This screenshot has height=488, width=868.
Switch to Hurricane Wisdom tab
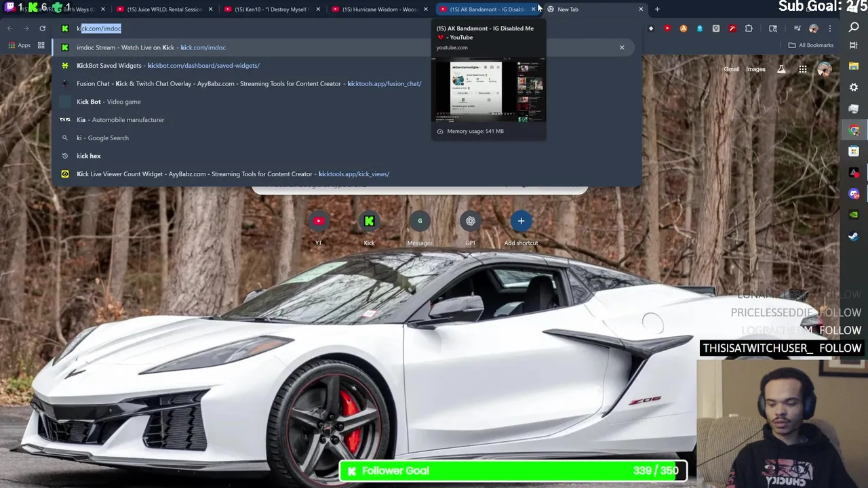click(x=378, y=9)
